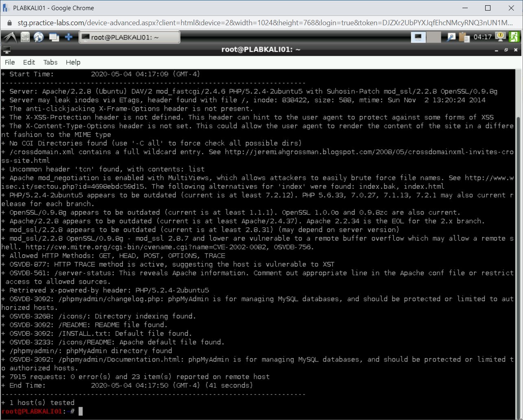Open the file manager launcher icon
Image resolution: width=523 pixels, height=420 pixels.
tap(25, 37)
